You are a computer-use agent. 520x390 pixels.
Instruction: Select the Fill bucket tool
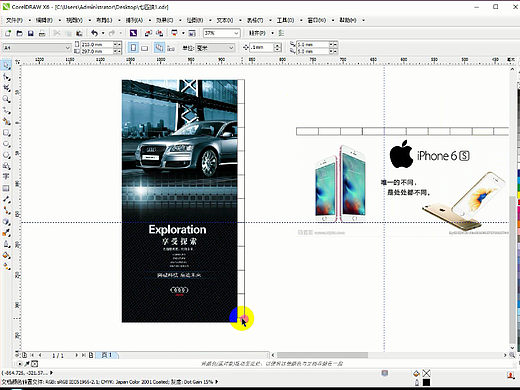(6, 255)
